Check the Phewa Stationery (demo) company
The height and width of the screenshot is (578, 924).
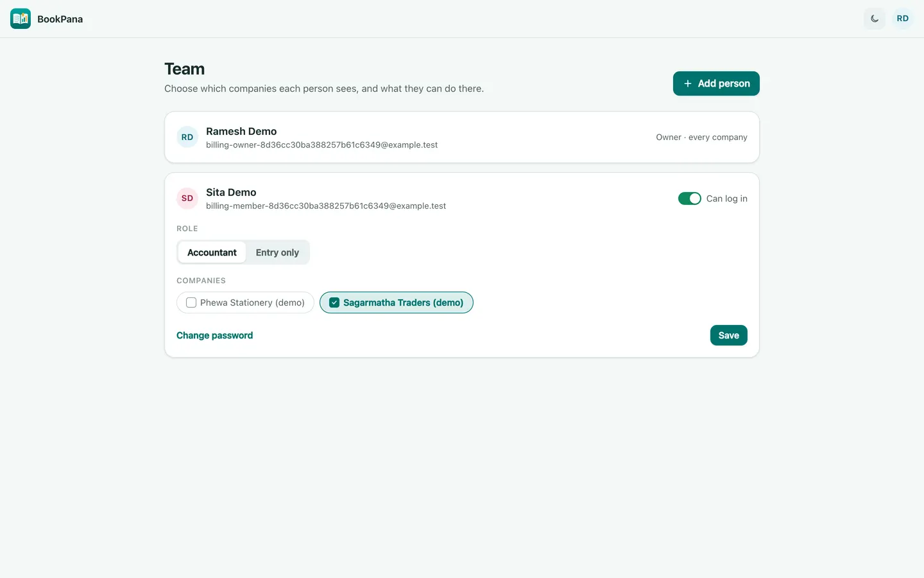pos(245,302)
